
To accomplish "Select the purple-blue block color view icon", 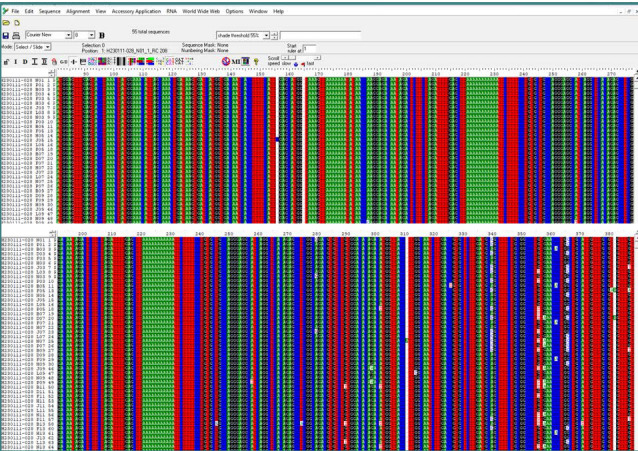I will coord(102,61).
